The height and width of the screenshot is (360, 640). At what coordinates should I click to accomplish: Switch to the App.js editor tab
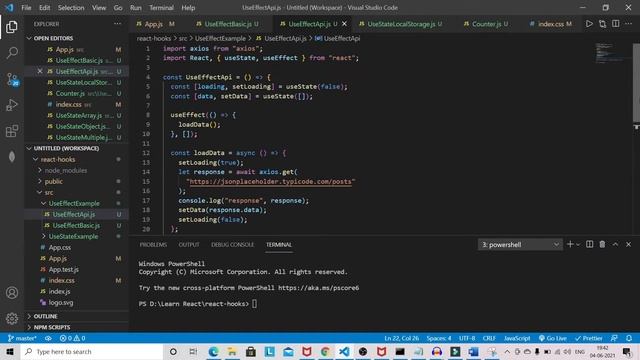pyautogui.click(x=155, y=24)
